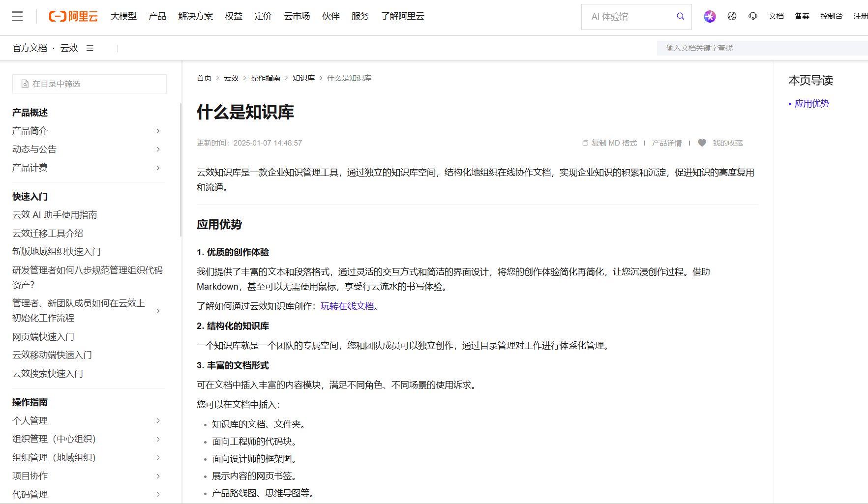Image resolution: width=868 pixels, height=504 pixels.
Task: Open 云效 AI 助手使用指南 in sidebar
Action: point(55,215)
